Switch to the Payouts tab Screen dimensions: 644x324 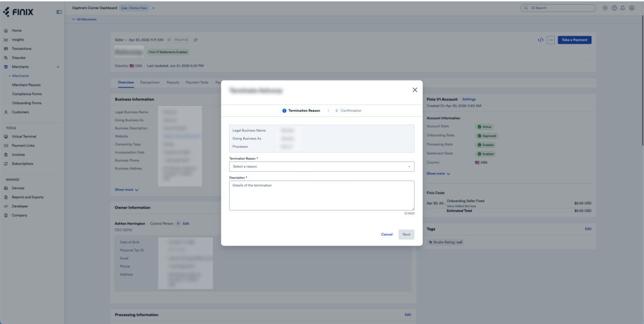point(173,83)
